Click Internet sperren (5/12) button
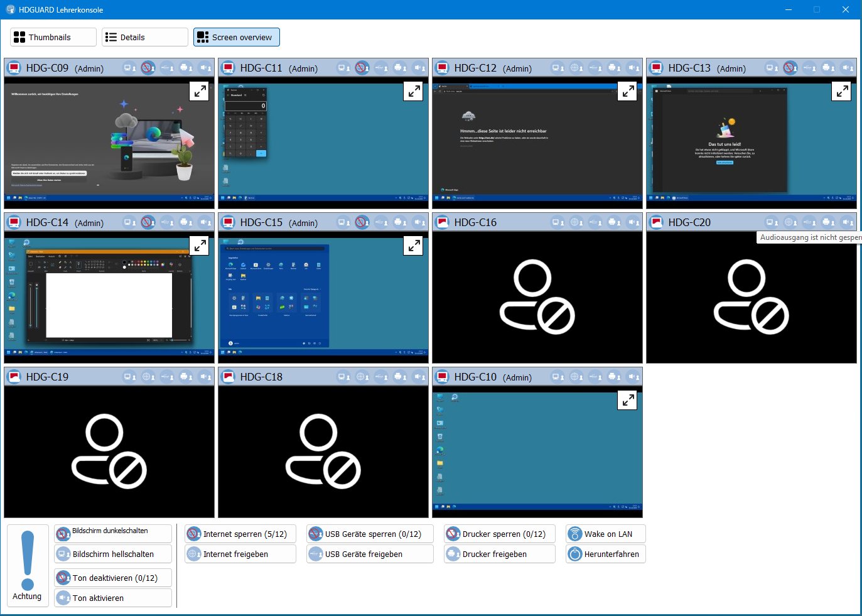862x616 pixels. coord(240,534)
